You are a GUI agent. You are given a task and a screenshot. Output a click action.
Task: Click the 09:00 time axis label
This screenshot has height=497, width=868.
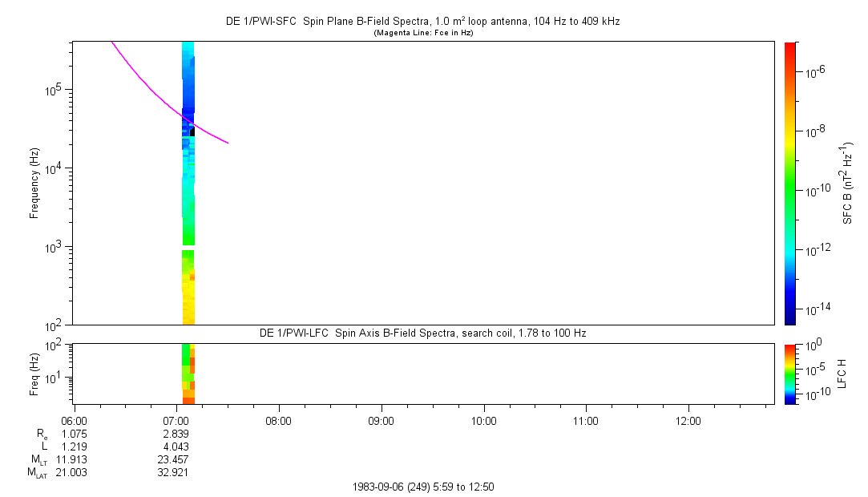(381, 421)
